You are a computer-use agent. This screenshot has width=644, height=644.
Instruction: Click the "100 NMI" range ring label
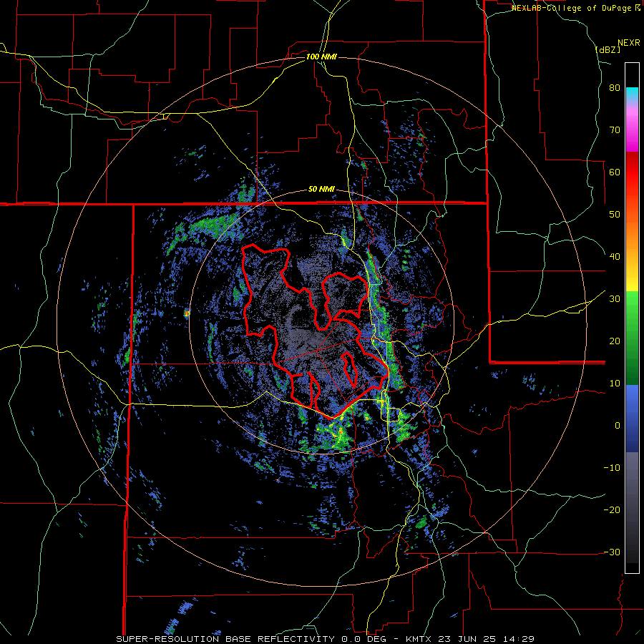(321, 57)
